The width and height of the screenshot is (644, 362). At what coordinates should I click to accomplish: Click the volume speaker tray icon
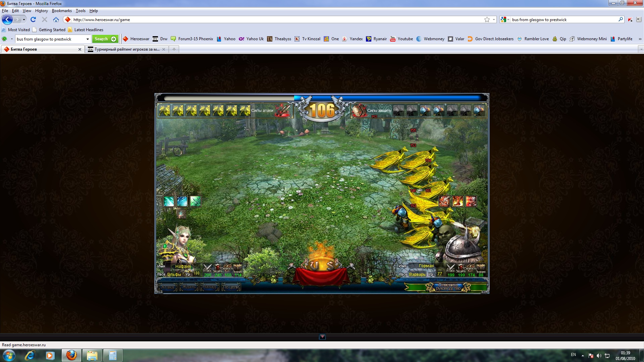coord(599,356)
